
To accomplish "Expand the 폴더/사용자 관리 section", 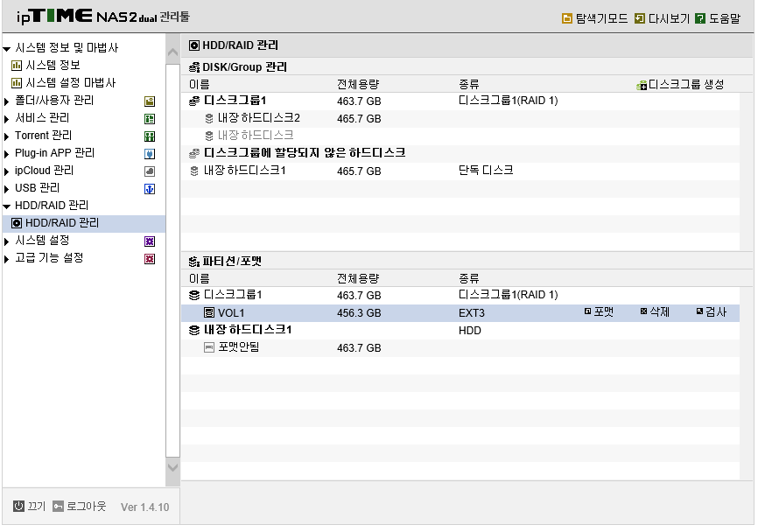I will point(6,101).
